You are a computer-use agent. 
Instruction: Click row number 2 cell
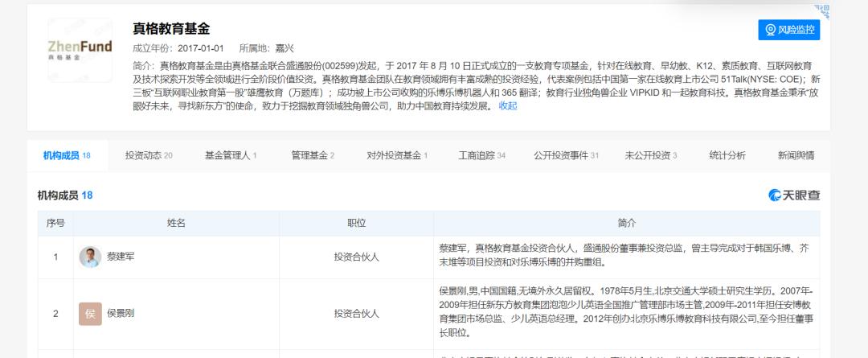[55, 314]
